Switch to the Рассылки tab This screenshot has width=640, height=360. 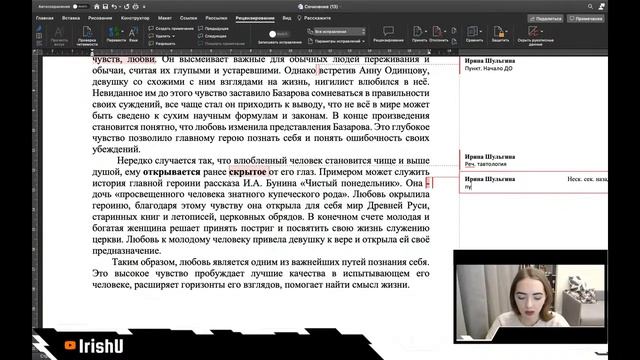pos(216,18)
